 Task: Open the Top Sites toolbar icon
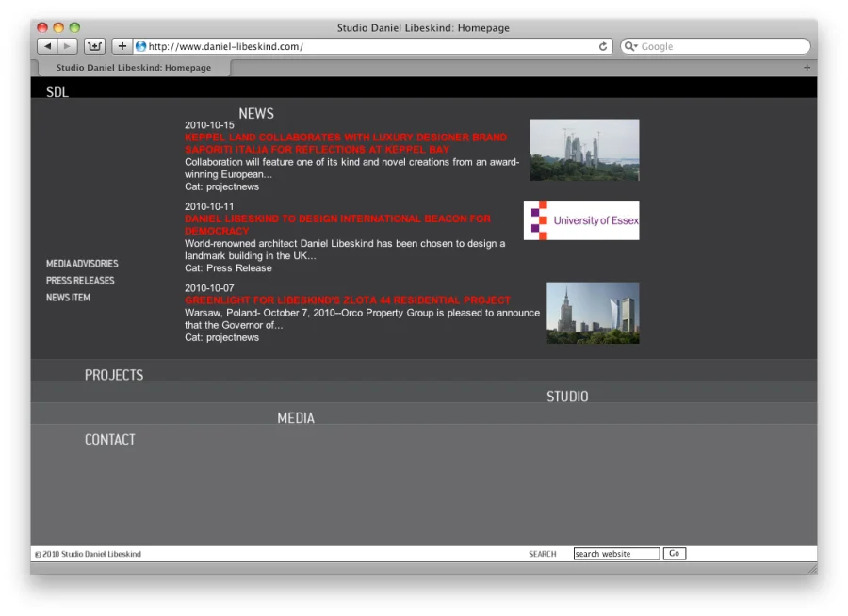pyautogui.click(x=94, y=46)
